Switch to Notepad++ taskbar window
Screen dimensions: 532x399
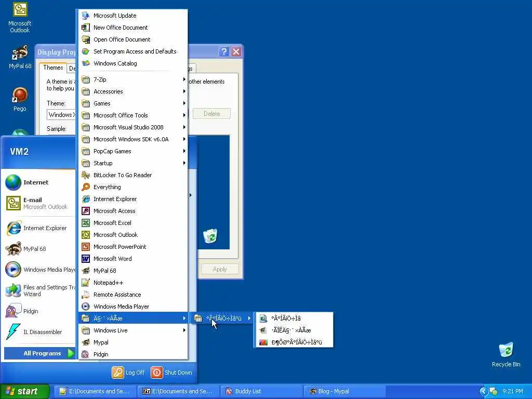pyautogui.click(x=96, y=391)
